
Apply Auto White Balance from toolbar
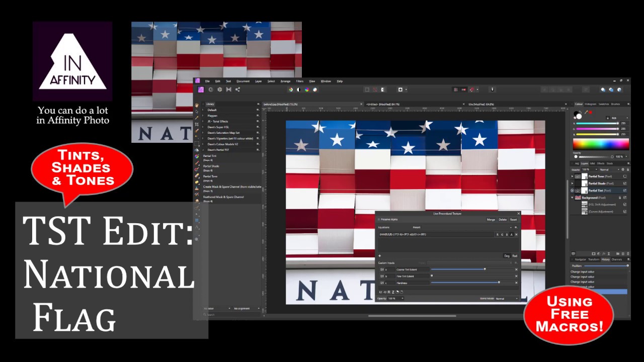[315, 89]
